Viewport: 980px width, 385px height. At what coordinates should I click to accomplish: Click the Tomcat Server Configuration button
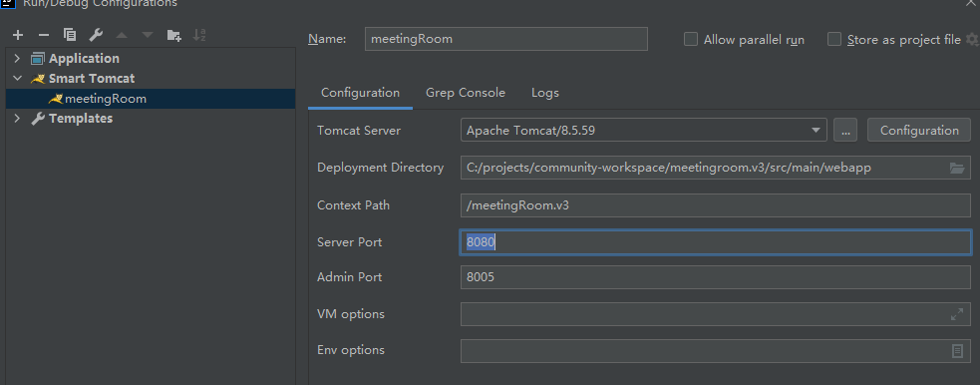919,130
